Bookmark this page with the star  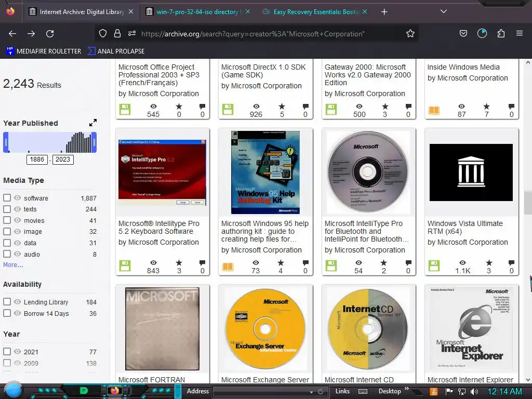click(x=410, y=34)
